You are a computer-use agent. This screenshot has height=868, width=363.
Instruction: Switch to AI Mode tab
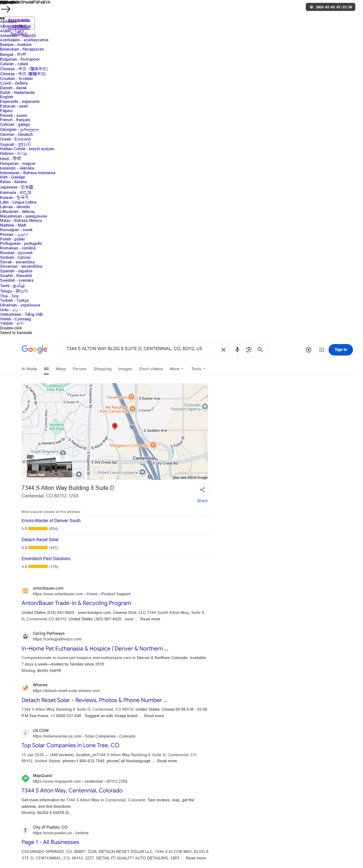29,369
